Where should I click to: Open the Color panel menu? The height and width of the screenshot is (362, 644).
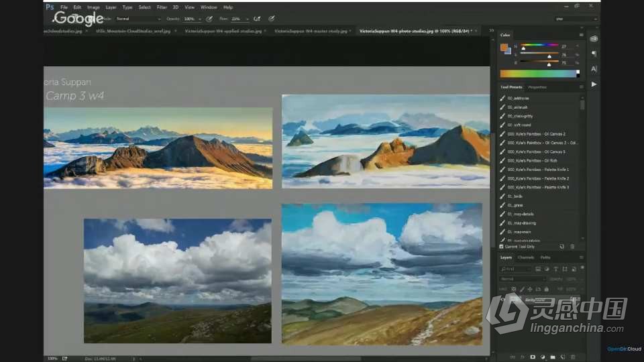[581, 35]
